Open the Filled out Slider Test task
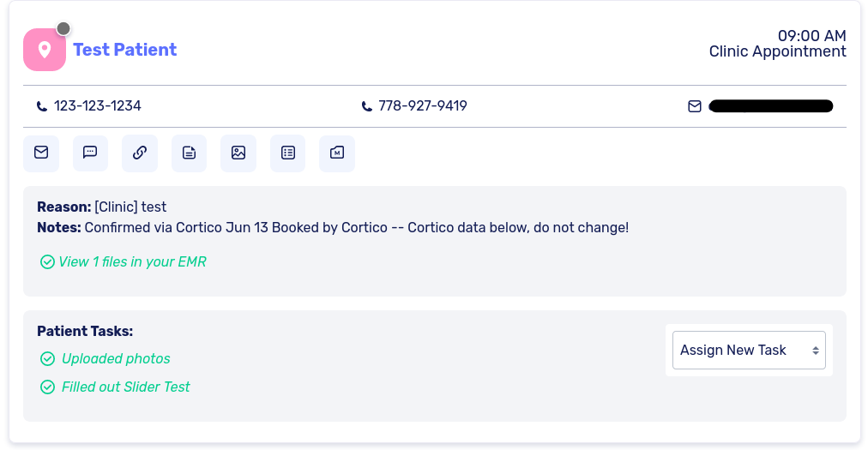This screenshot has height=450, width=868. (125, 387)
